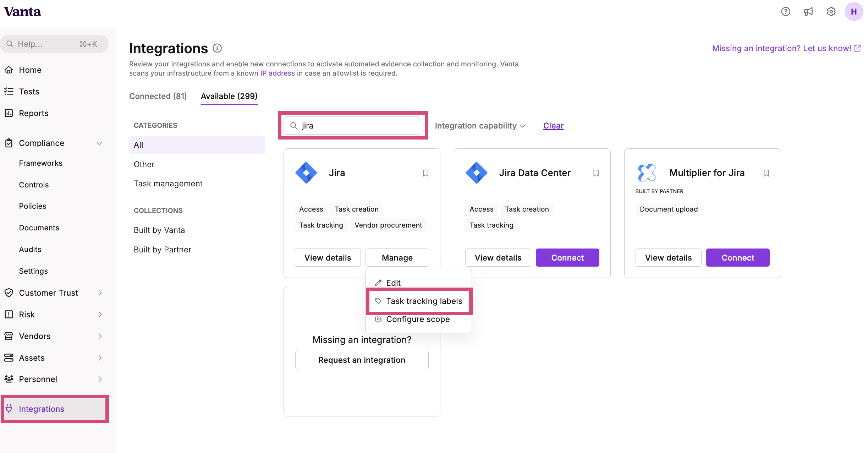Click the Integrations plug icon

point(9,409)
